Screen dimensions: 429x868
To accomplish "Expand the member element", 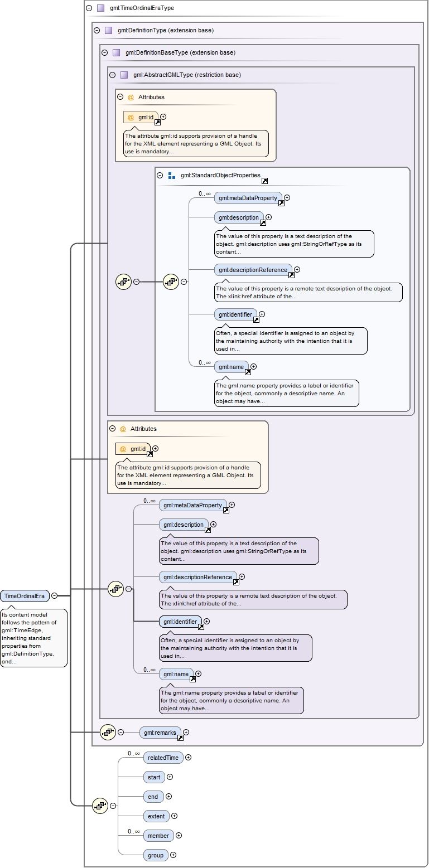I will (179, 835).
